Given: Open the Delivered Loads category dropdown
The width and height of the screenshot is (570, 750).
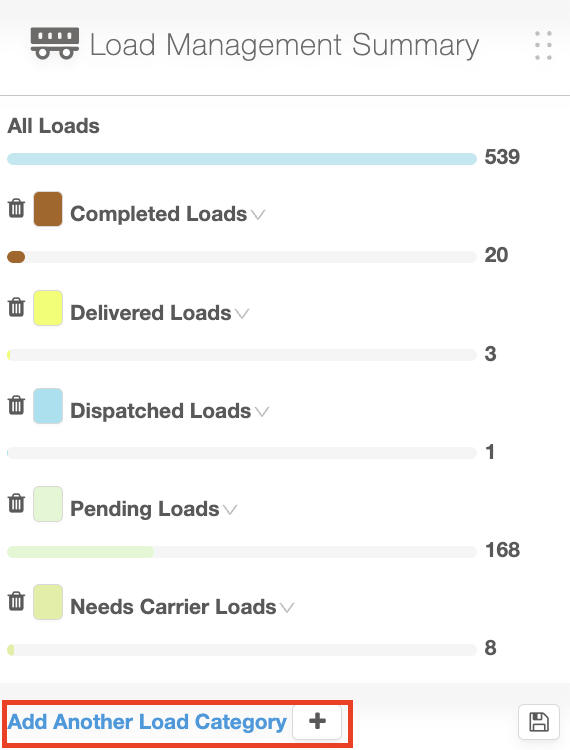Looking at the screenshot, I should (242, 314).
